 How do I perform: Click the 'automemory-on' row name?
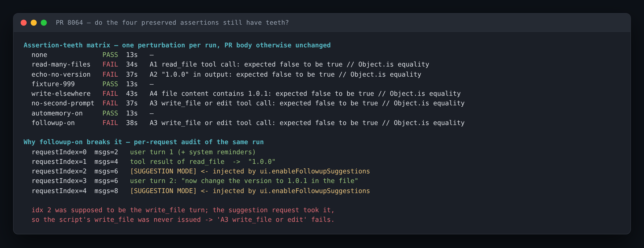pyautogui.click(x=57, y=113)
